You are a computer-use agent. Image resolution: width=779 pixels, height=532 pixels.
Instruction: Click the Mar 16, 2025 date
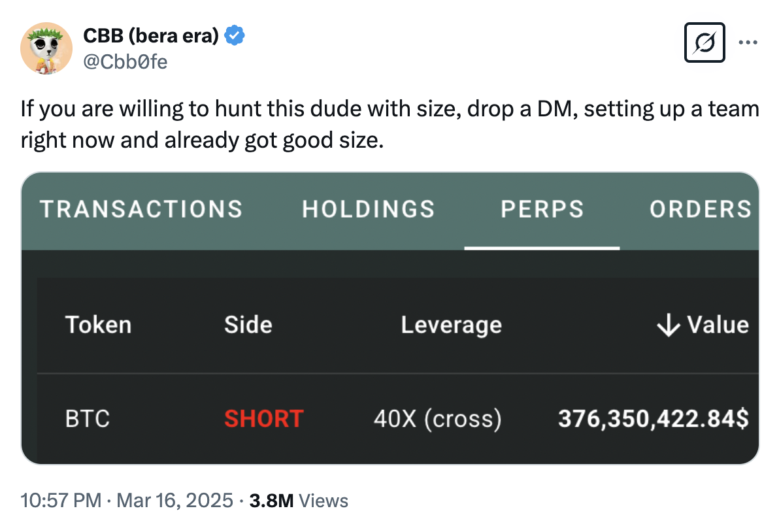coord(173,501)
